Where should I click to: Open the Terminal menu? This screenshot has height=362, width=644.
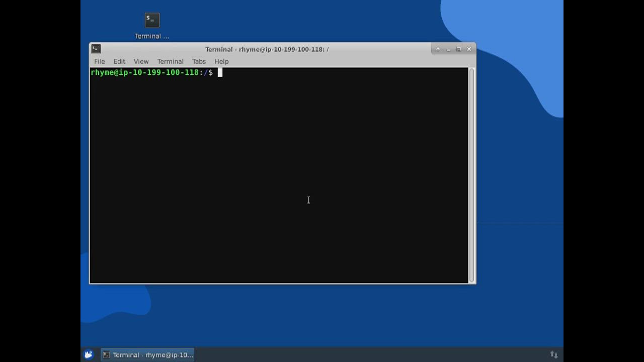[170, 61]
